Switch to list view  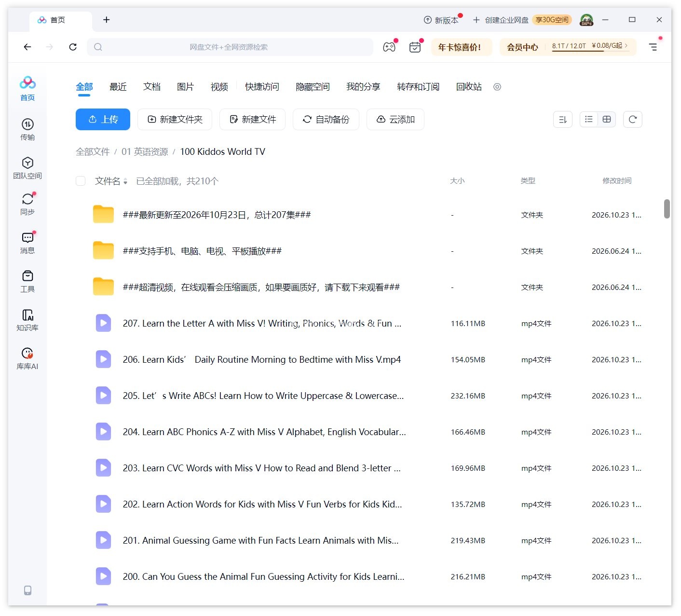[x=589, y=119]
